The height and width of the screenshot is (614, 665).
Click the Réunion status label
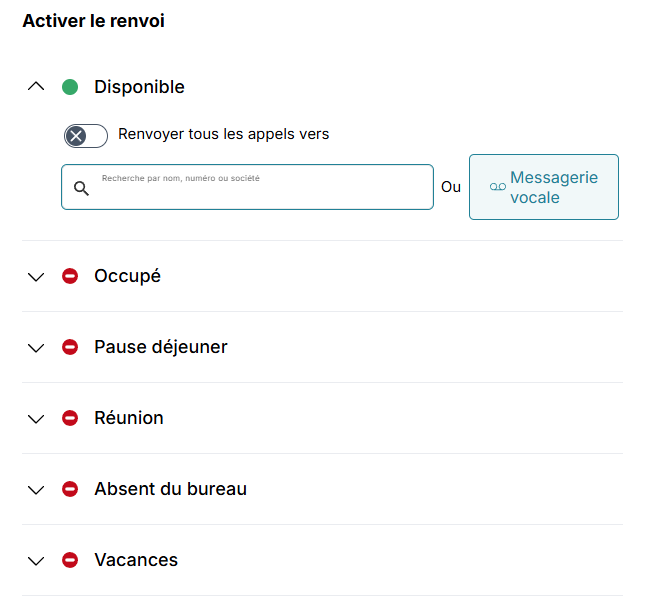(x=129, y=418)
